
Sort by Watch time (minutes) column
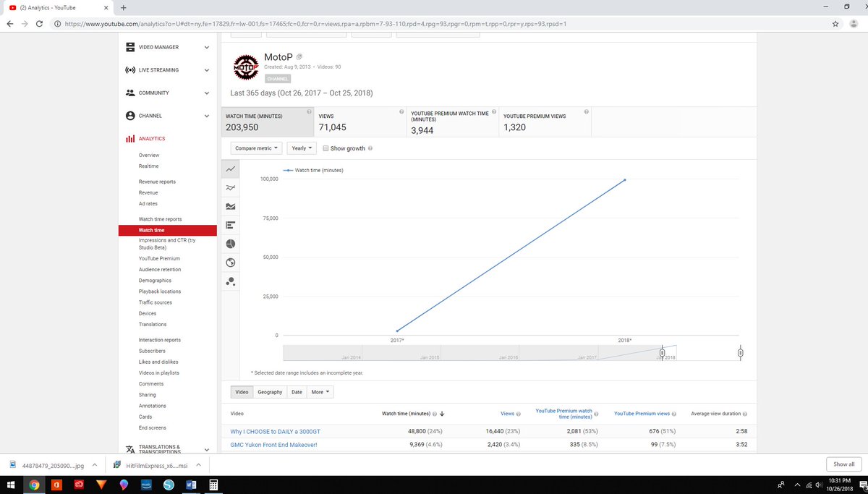tap(407, 414)
